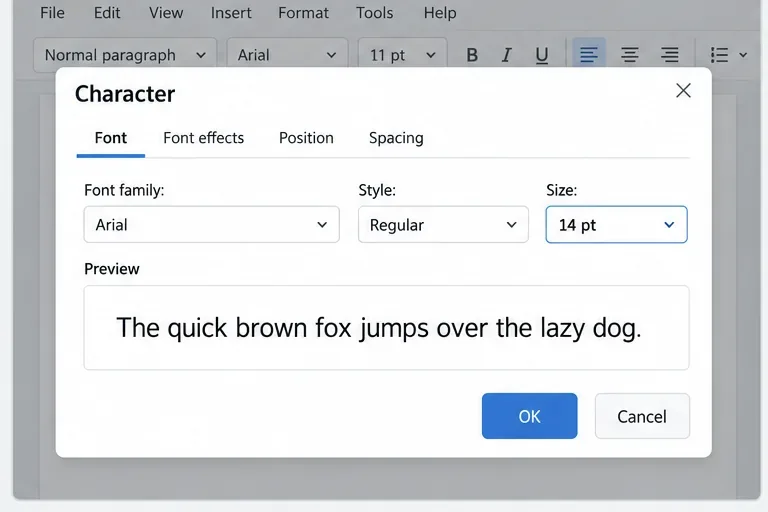Screen dimensions: 768x512
Task: Select align center icon
Action: tap(629, 55)
